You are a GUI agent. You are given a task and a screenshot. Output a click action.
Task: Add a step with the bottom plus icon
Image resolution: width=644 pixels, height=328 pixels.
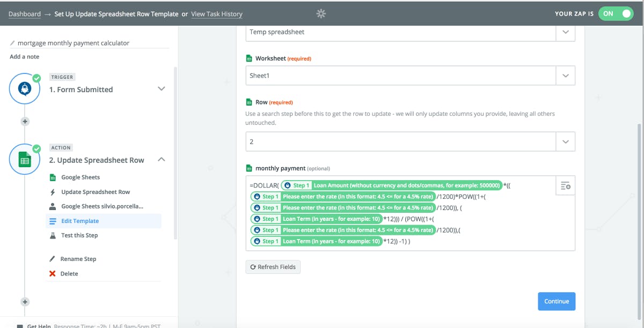point(25,302)
